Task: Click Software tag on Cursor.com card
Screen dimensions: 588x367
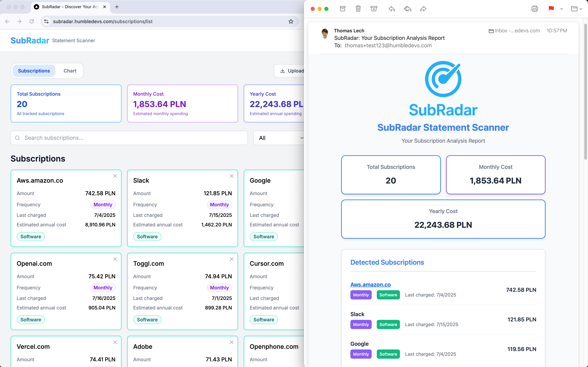Action: (x=264, y=320)
